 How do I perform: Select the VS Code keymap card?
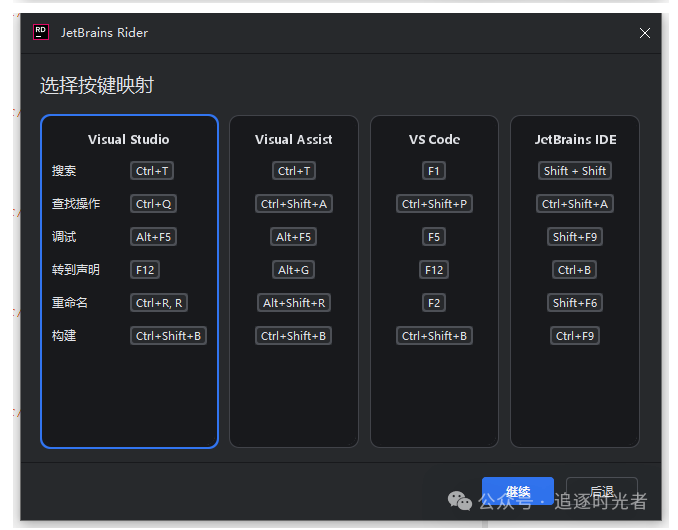tap(434, 281)
